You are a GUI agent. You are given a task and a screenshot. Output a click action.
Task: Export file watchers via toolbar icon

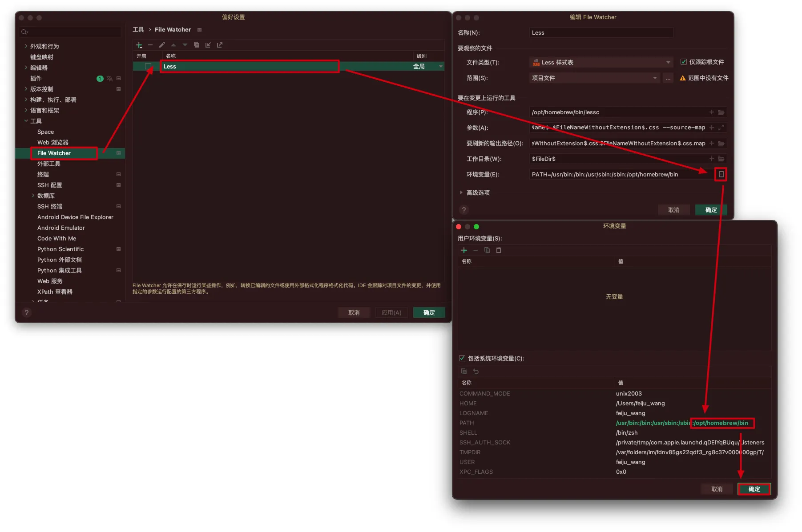[x=220, y=45]
